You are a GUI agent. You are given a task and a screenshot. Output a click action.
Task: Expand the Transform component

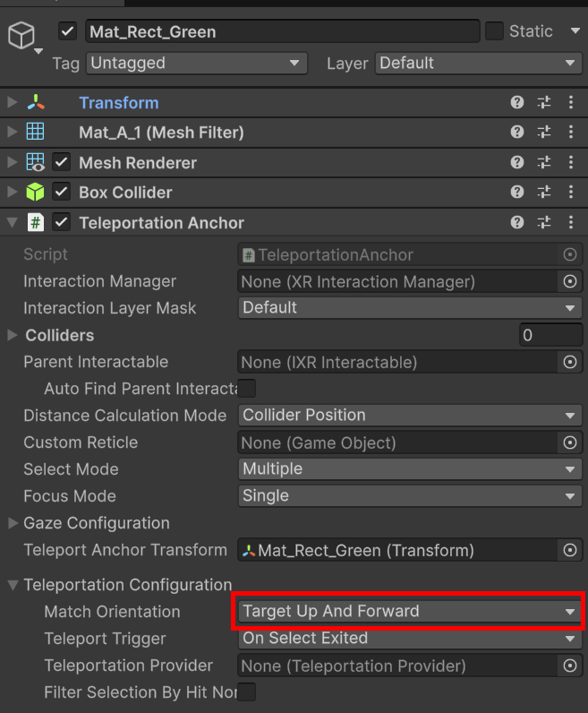pyautogui.click(x=12, y=103)
